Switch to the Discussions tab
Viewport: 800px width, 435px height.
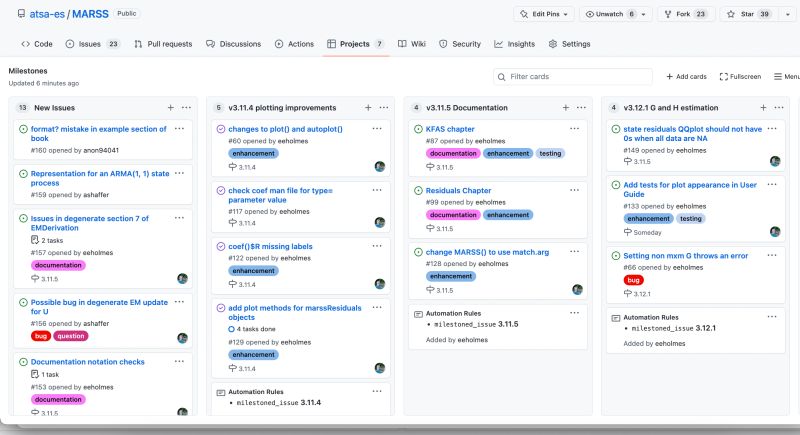(x=234, y=44)
